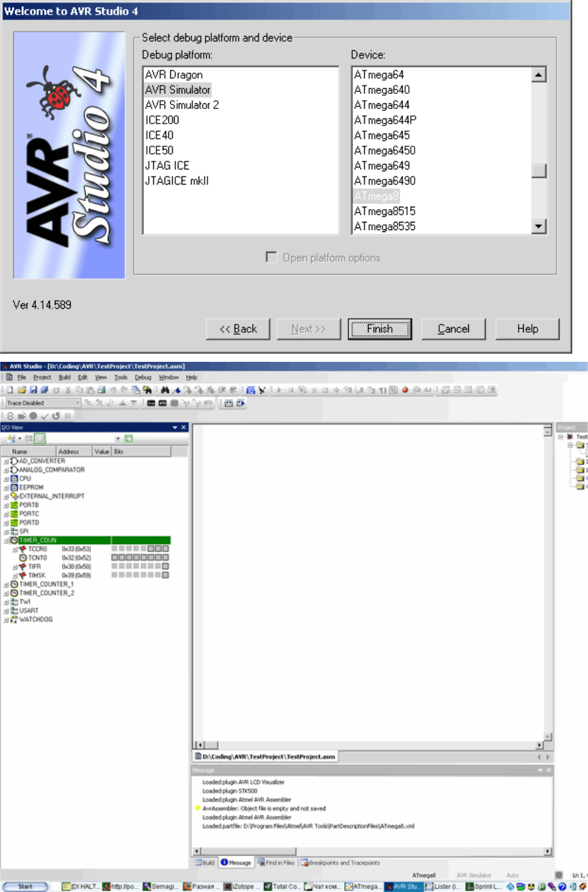Expand the TIMER_COUNTER_1 tree node

point(6,585)
